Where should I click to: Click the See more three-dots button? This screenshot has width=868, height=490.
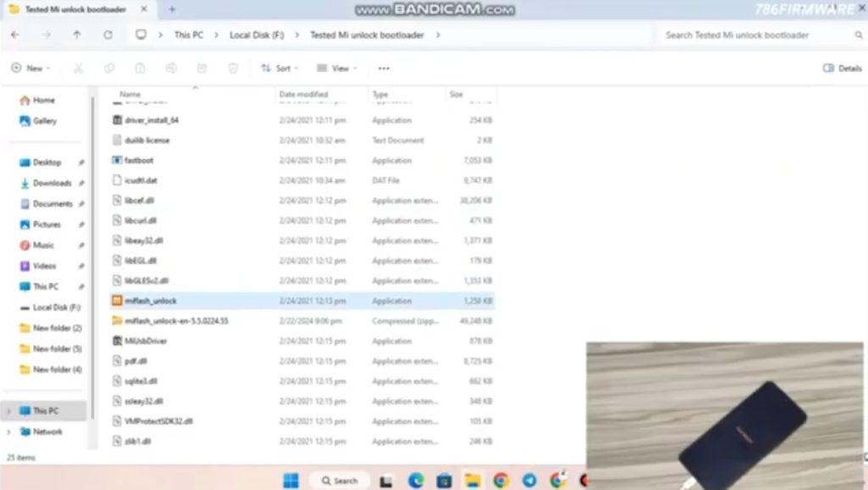click(x=384, y=68)
